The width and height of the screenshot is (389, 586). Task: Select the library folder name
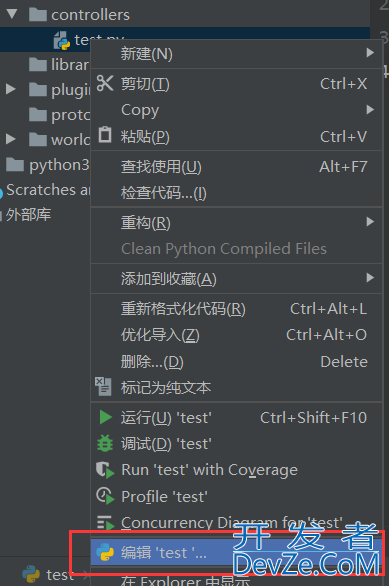[x=70, y=65]
